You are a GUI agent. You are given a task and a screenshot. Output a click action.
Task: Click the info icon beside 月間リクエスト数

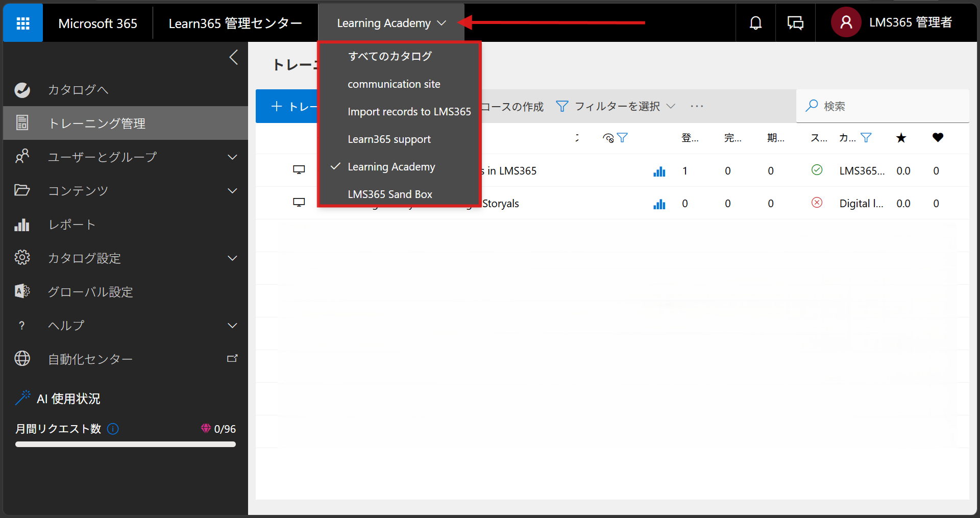point(113,429)
